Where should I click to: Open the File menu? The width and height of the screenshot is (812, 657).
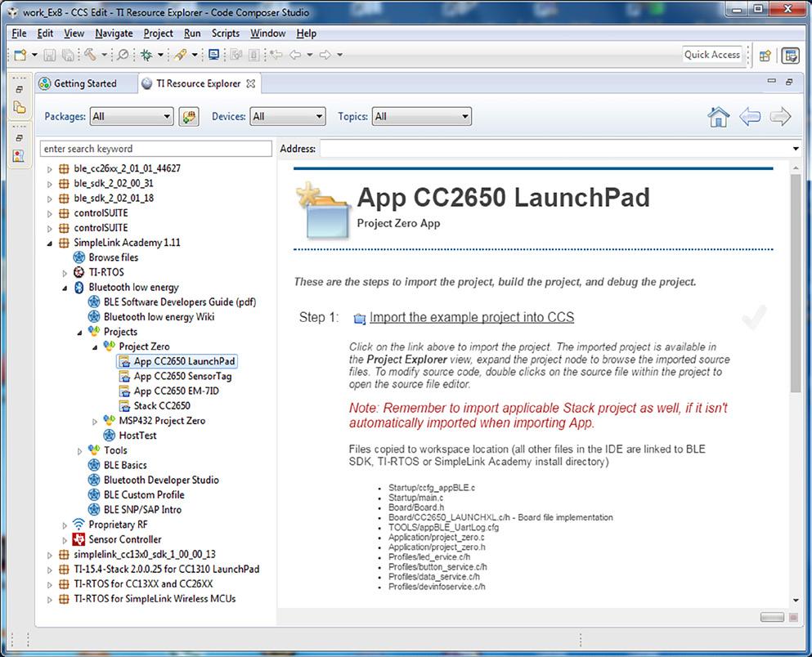point(19,34)
